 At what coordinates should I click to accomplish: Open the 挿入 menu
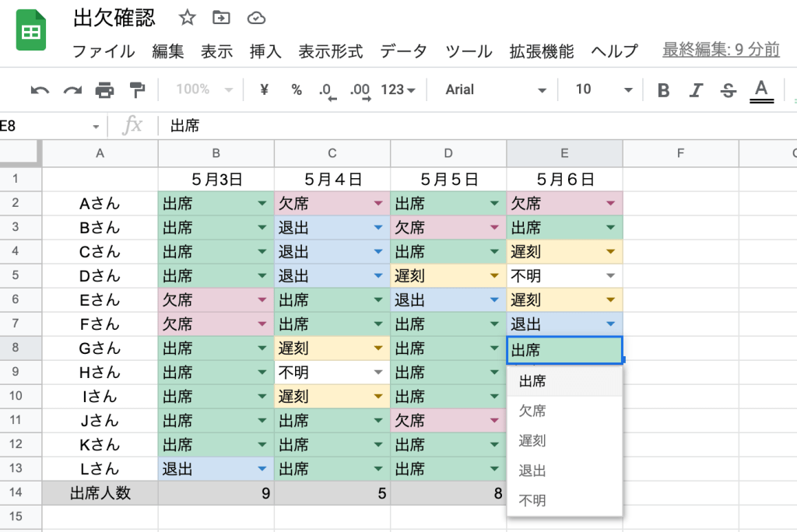coord(265,51)
